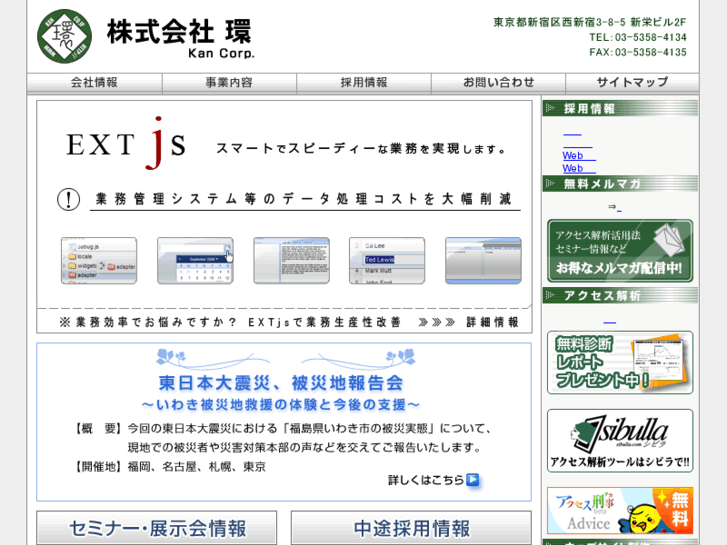Click the 採用情報 sidebar section header
Screen dimensions: 727x545
pyautogui.click(x=620, y=109)
